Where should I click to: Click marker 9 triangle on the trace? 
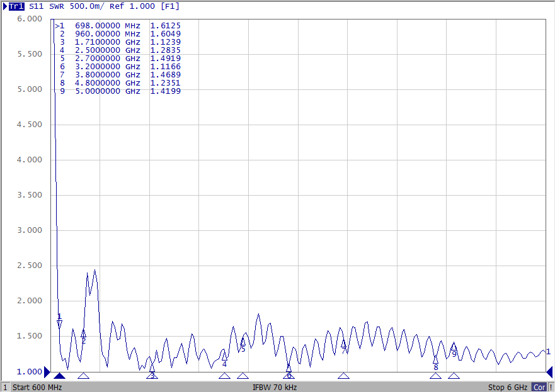454,347
